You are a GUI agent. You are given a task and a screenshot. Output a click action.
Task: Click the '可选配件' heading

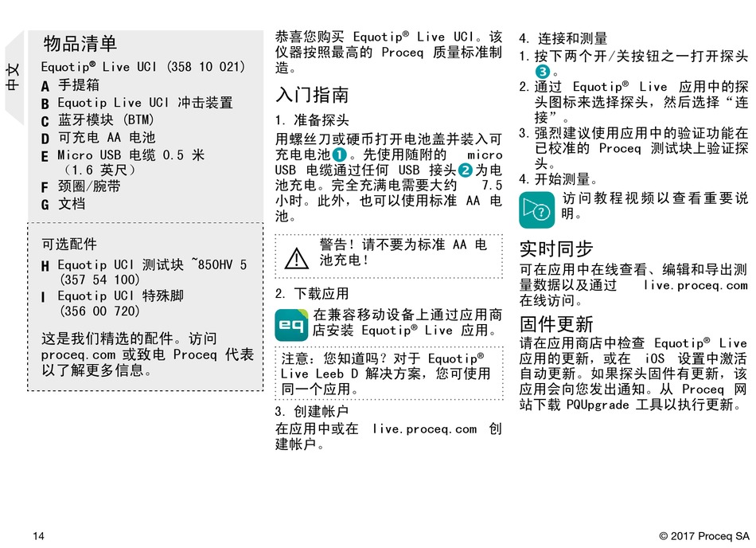click(69, 244)
